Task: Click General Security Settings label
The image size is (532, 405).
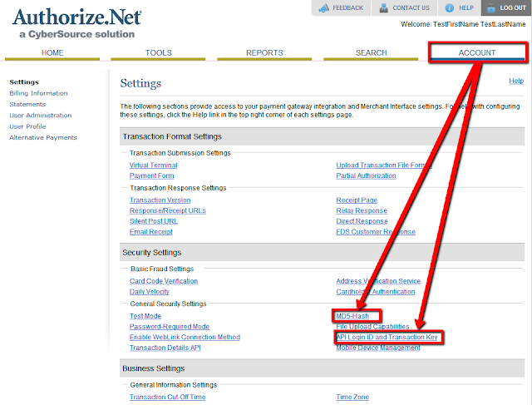Action: coord(168,304)
